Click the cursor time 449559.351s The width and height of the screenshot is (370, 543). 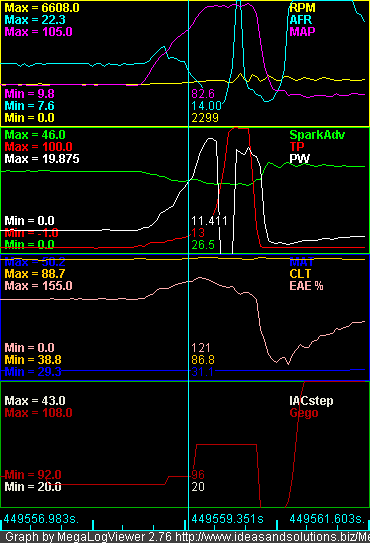click(x=228, y=519)
